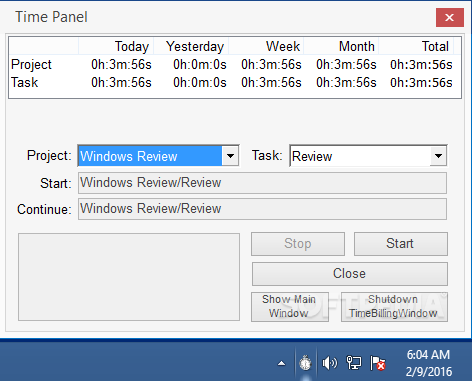Click Project row Total value 0h:3m:56s
The image size is (472, 381).
pyautogui.click(x=421, y=65)
